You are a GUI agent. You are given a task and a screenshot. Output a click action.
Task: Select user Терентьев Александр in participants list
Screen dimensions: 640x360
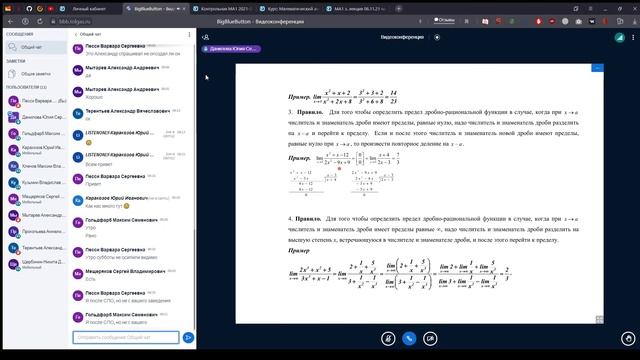[37, 248]
